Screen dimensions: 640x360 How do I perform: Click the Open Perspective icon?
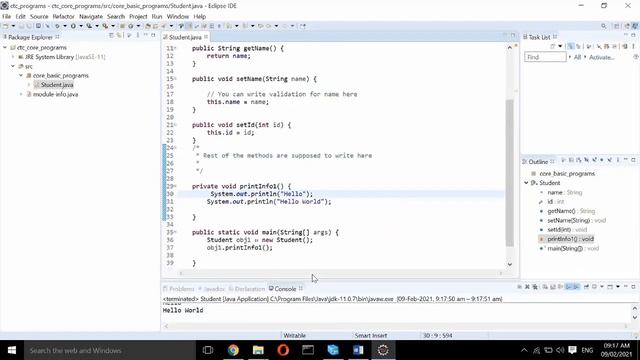(617, 26)
